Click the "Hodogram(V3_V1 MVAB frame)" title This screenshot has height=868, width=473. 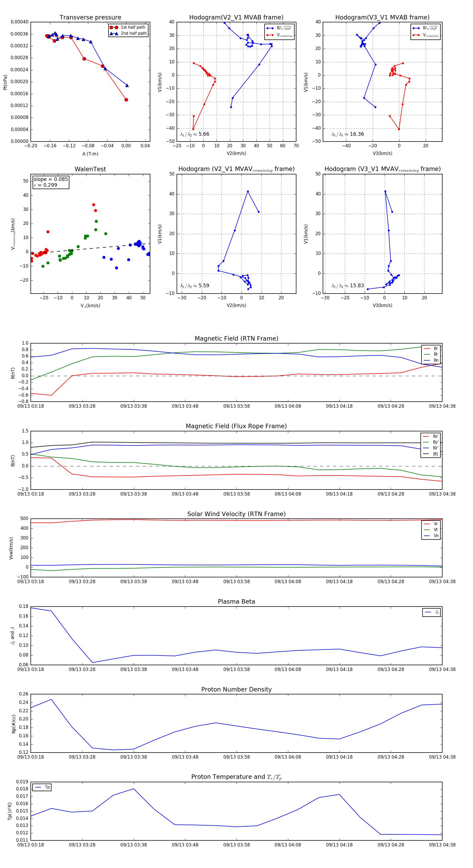pyautogui.click(x=382, y=18)
